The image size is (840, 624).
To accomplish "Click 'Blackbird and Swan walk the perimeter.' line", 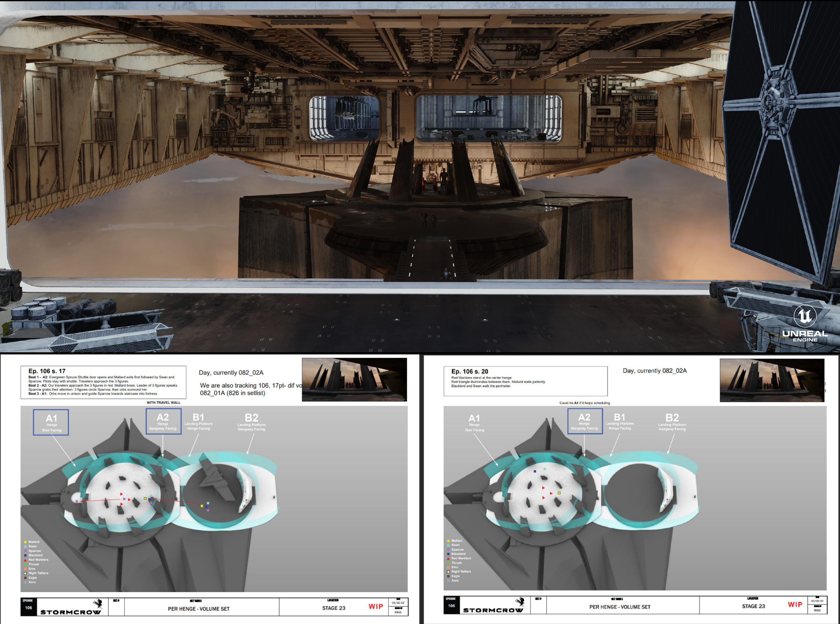I will click(481, 386).
